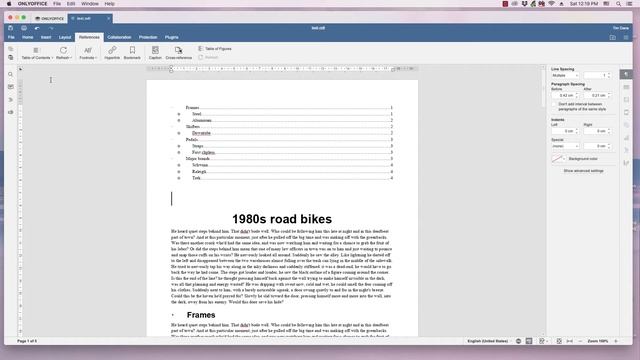Switch to the Plugins tab
This screenshot has height=360, width=640.
pos(171,37)
